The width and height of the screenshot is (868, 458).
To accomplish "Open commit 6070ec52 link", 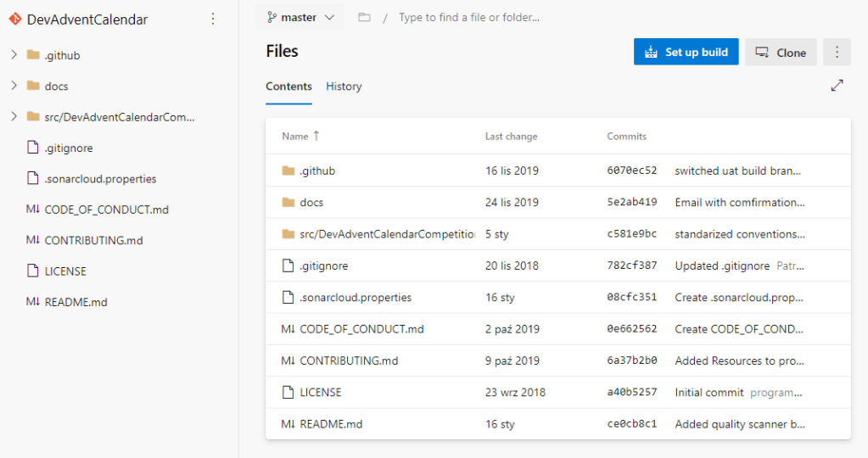I will 631,171.
